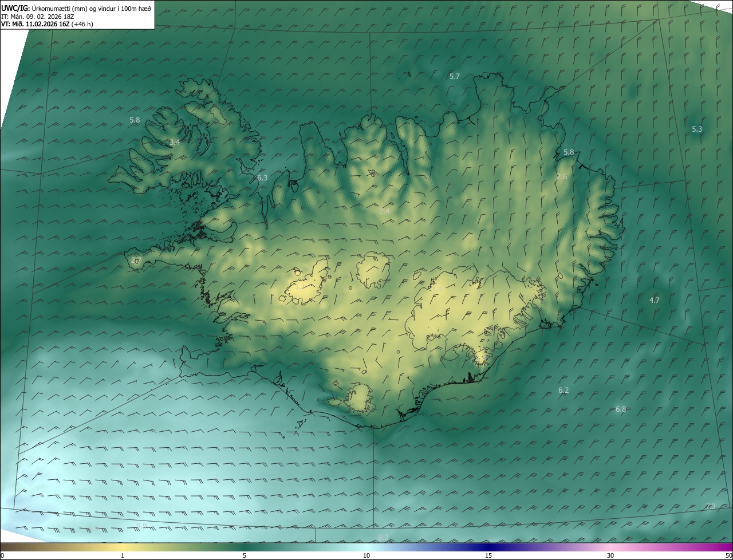The width and height of the screenshot is (733, 560).
Task: Click the 50 tick on the color scale
Action: [x=728, y=555]
